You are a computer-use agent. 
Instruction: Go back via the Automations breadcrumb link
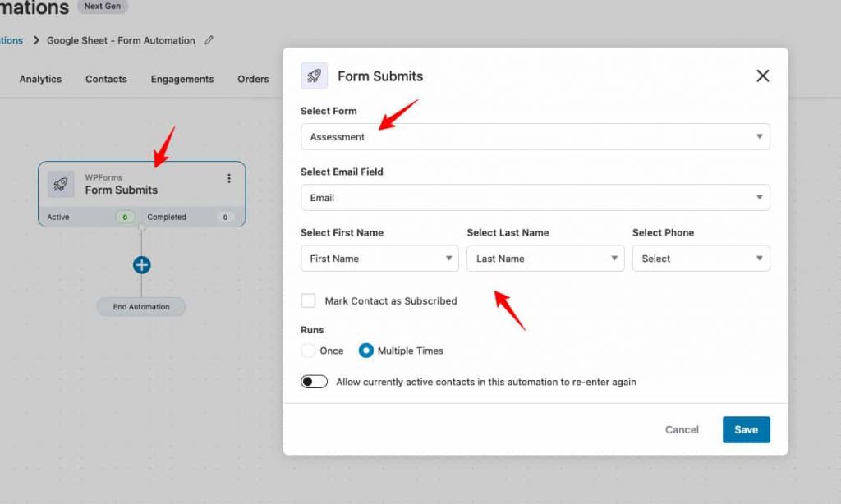pos(11,40)
